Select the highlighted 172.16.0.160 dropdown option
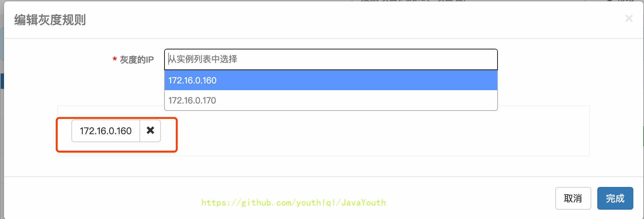Viewport: 644px width, 219px height. [331, 80]
